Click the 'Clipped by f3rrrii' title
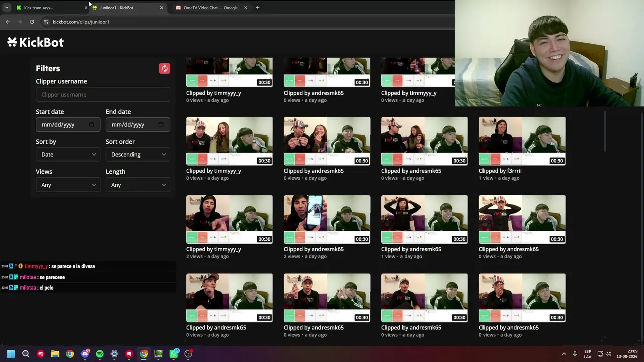The width and height of the screenshot is (644, 362). pyautogui.click(x=500, y=171)
